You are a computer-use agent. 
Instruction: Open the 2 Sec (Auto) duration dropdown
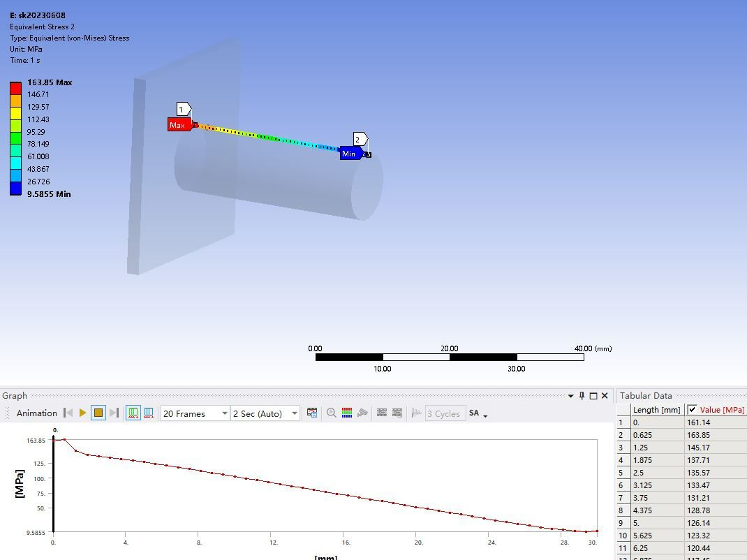294,413
